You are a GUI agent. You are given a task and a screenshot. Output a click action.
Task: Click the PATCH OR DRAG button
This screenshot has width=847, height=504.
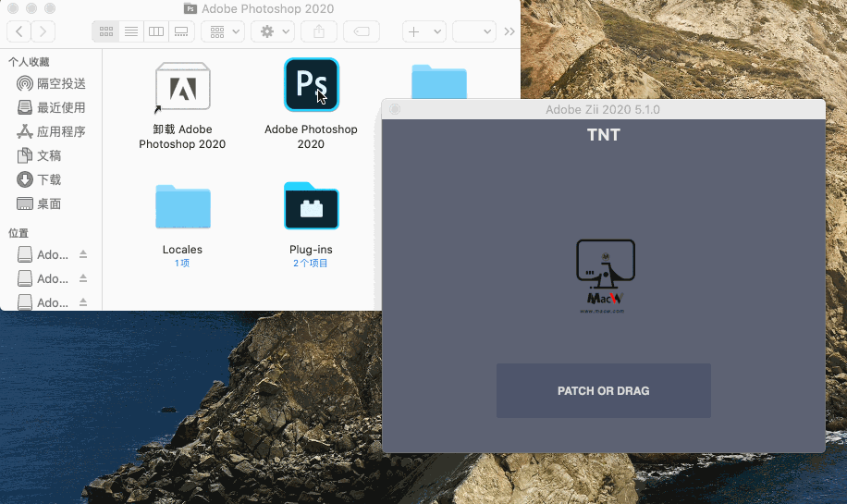click(604, 390)
